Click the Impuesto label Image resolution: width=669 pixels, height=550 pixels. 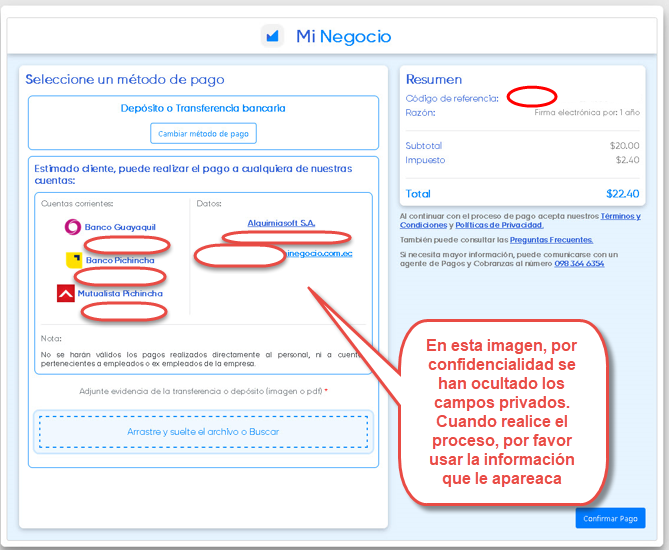click(x=425, y=160)
